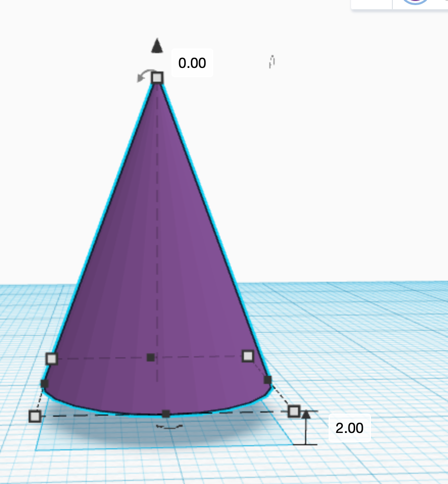Click the 0.00 elevation value box
448x484 pixels.
pos(192,63)
